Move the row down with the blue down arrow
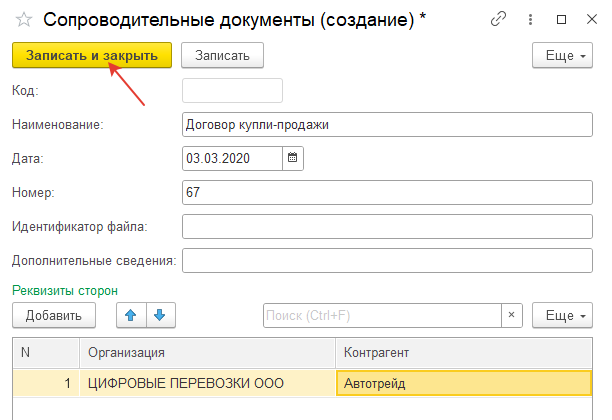The height and width of the screenshot is (420, 612). pos(160,315)
